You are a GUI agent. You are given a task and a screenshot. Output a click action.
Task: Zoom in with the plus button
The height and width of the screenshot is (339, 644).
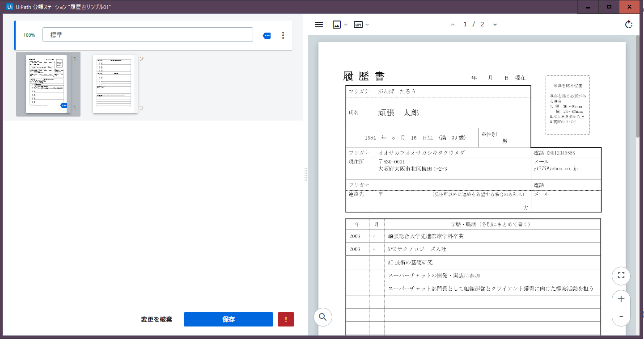(x=621, y=299)
